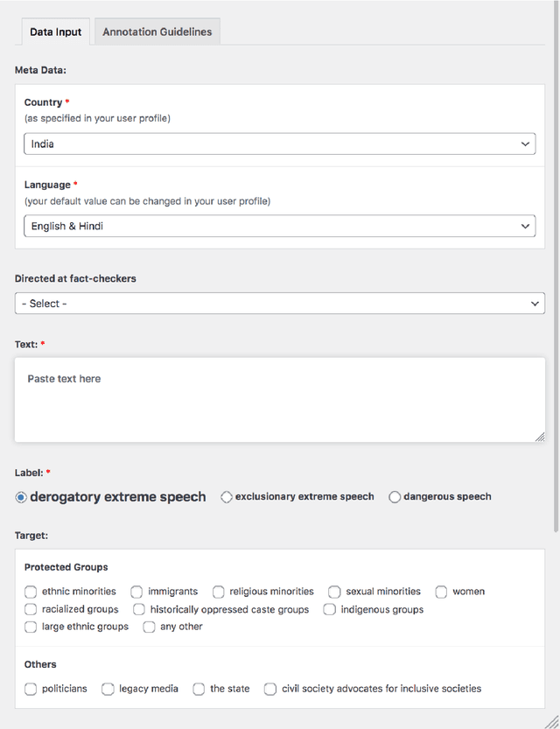
Task: Open the Directed at fact-checkers dropdown
Action: point(279,303)
